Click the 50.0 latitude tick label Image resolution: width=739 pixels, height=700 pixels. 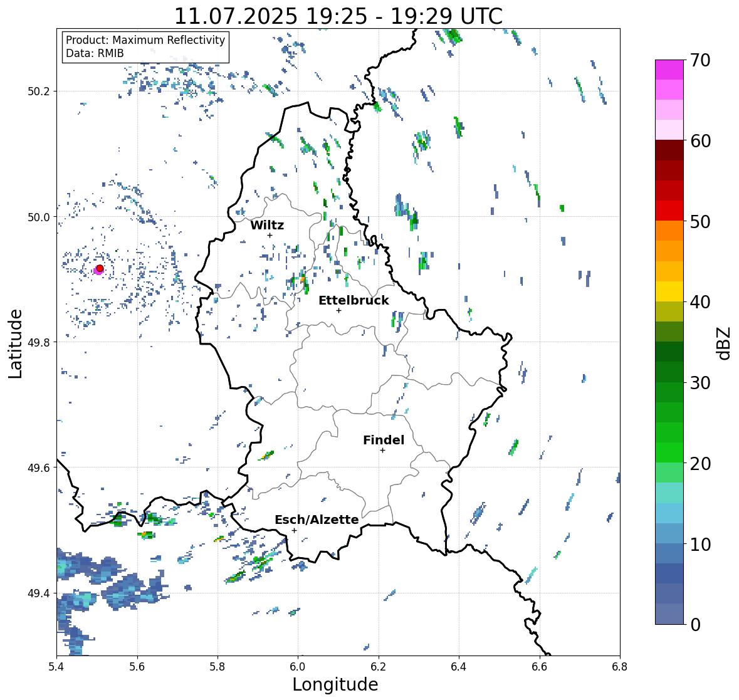click(39, 217)
